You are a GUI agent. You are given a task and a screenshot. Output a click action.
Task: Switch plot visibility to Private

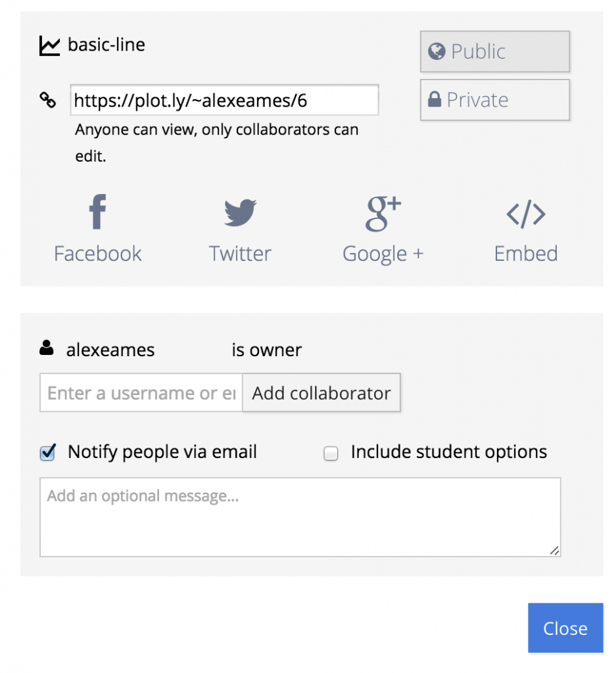494,100
